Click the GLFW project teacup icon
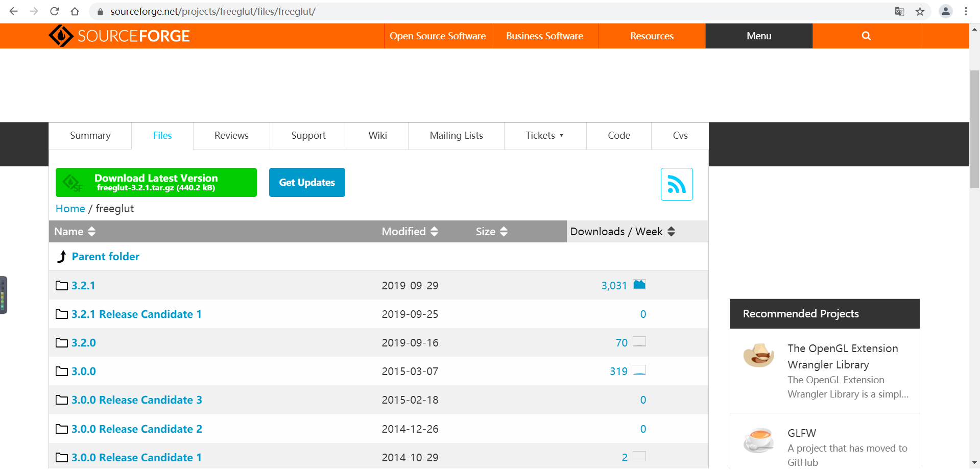This screenshot has width=980, height=472. click(x=758, y=440)
